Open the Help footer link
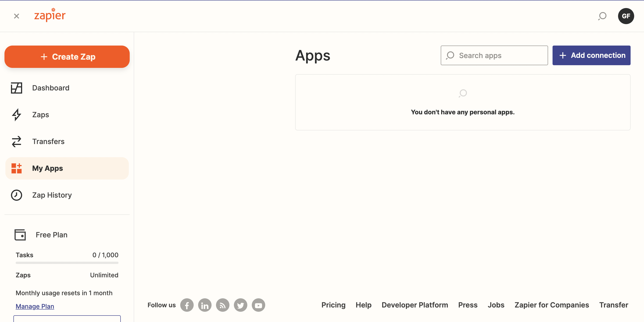The image size is (644, 322). coord(364,305)
